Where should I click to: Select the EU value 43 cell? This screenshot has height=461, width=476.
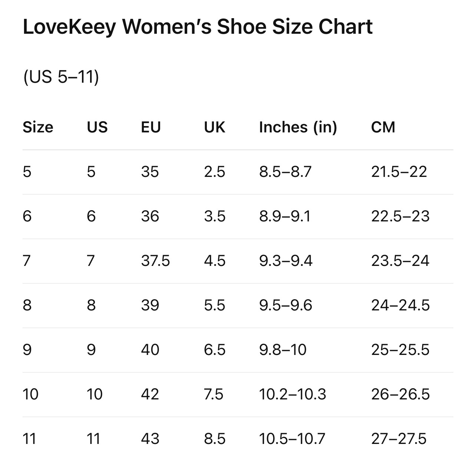point(150,439)
